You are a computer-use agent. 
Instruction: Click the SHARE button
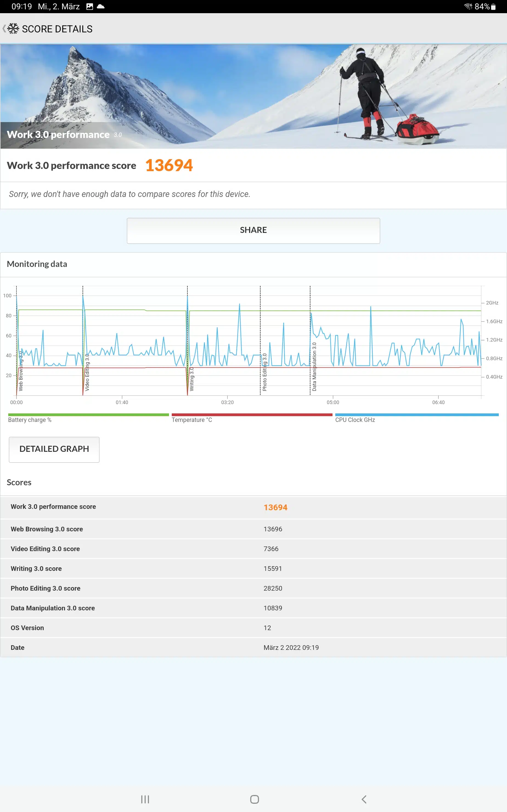click(x=253, y=230)
